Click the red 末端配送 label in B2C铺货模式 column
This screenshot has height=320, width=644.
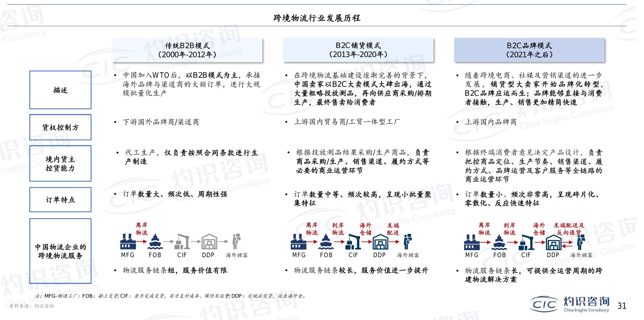pos(393,229)
